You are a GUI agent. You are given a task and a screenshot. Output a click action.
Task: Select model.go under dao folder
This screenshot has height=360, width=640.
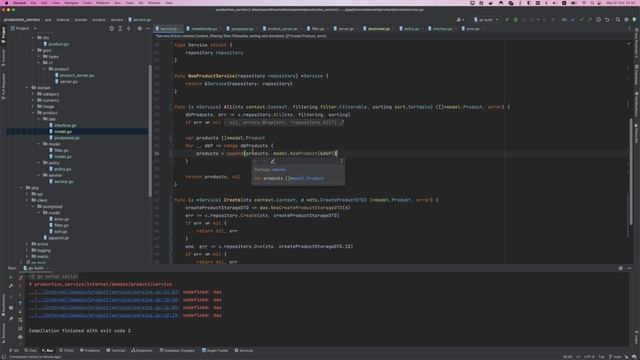tap(63, 131)
